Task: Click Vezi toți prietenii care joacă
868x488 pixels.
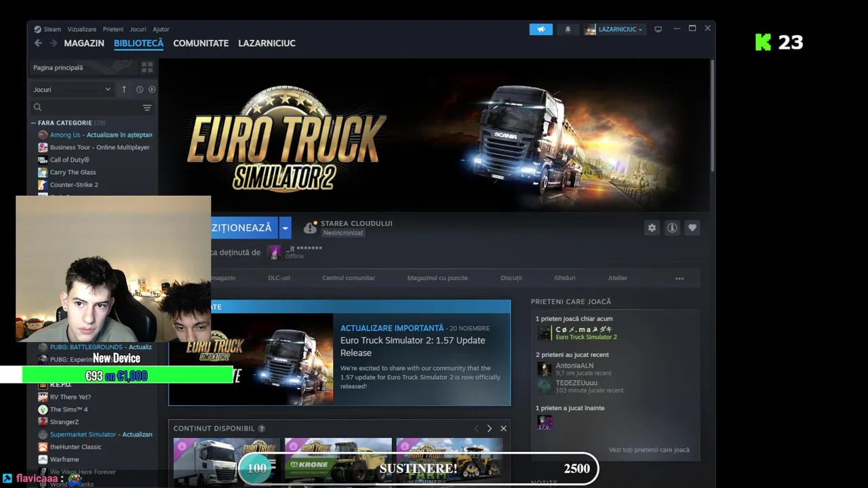Action: pyautogui.click(x=649, y=450)
